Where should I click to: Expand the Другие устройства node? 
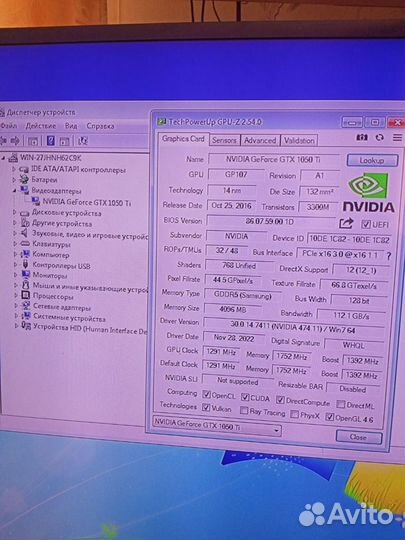(14, 222)
